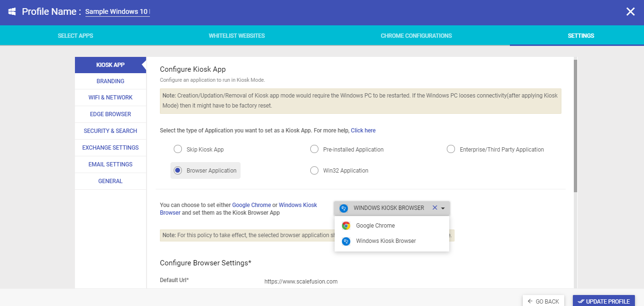The image size is (644, 306).
Task: Select Win32 Application radio button
Action: (314, 170)
